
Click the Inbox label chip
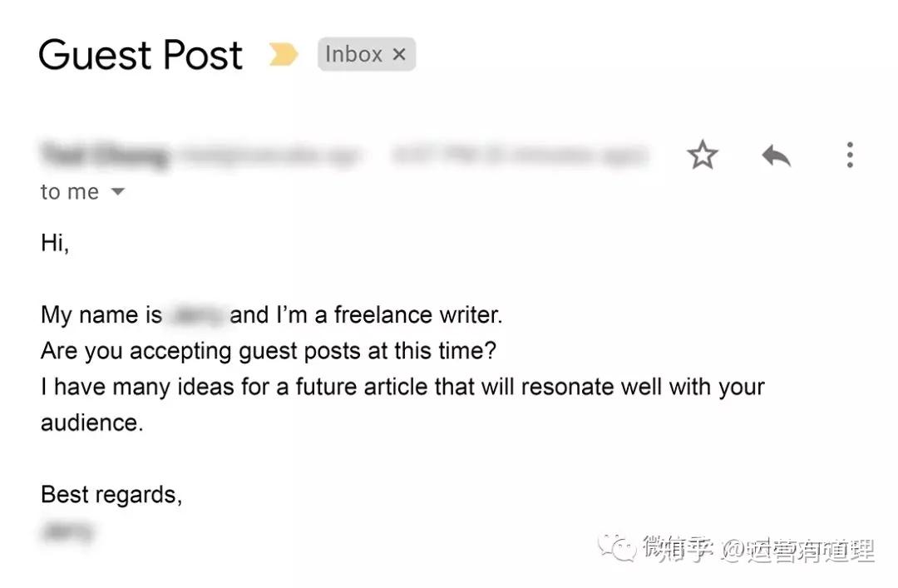coord(367,54)
